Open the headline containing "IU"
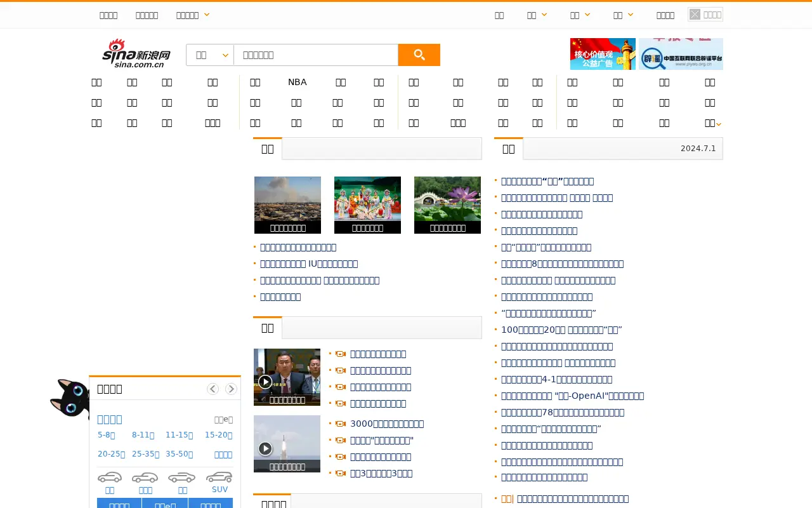The image size is (812, 508). [309, 264]
